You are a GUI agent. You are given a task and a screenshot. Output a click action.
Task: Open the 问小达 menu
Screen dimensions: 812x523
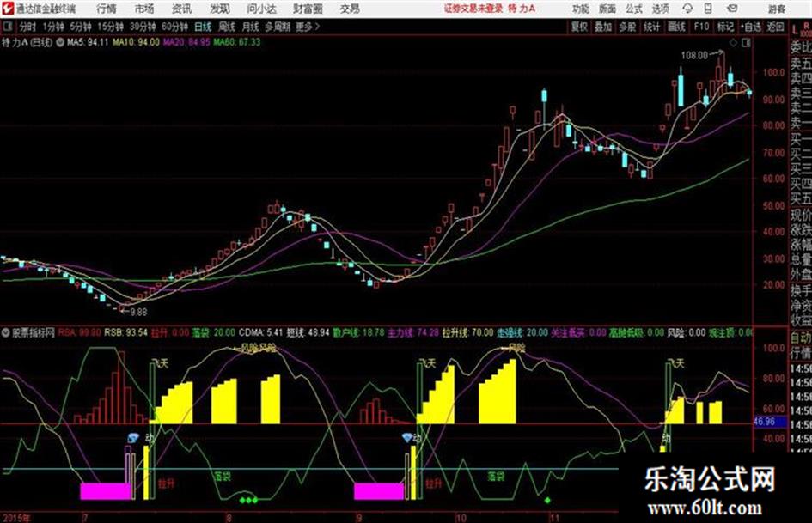tap(261, 9)
